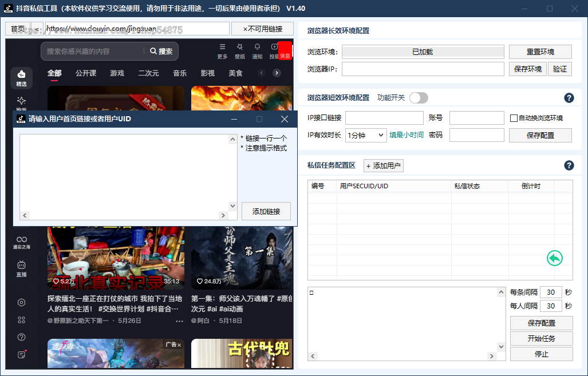The width and height of the screenshot is (588, 376).
Task: Click 保存配置 button above 开始任务
Action: [x=541, y=323]
